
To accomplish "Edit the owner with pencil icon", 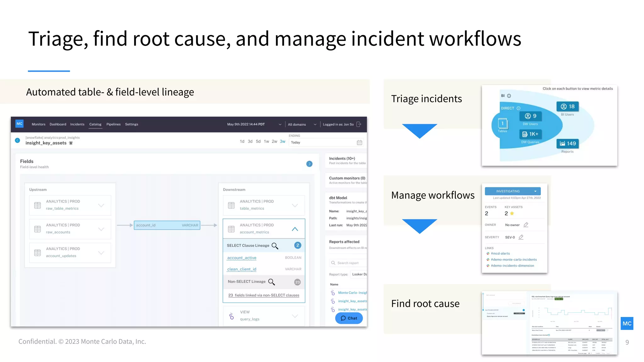I will 526,225.
